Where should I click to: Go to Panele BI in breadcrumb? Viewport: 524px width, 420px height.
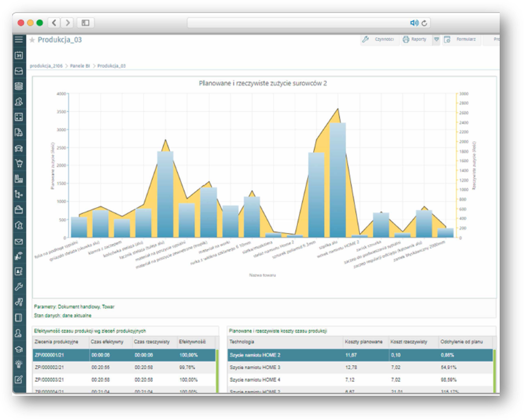(80, 66)
